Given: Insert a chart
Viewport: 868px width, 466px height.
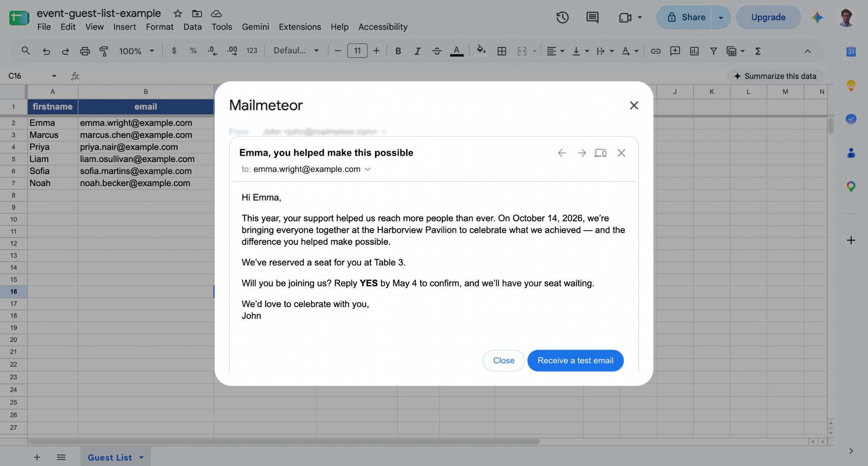Looking at the screenshot, I should pos(694,51).
